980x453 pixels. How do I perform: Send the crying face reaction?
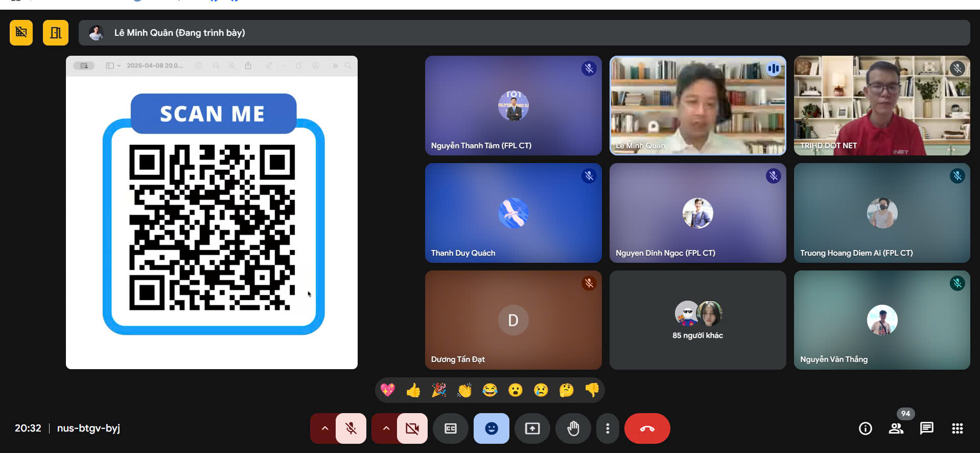541,391
